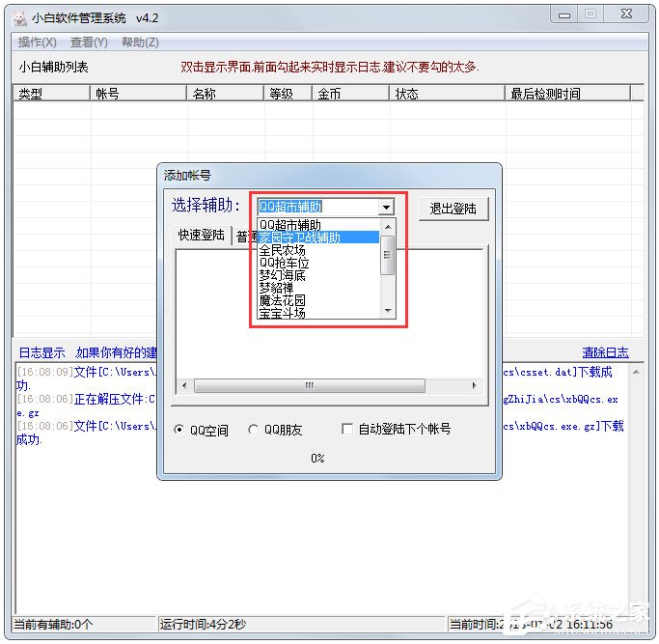
Task: Click the 小白辅助列表 label
Action: tap(53, 67)
